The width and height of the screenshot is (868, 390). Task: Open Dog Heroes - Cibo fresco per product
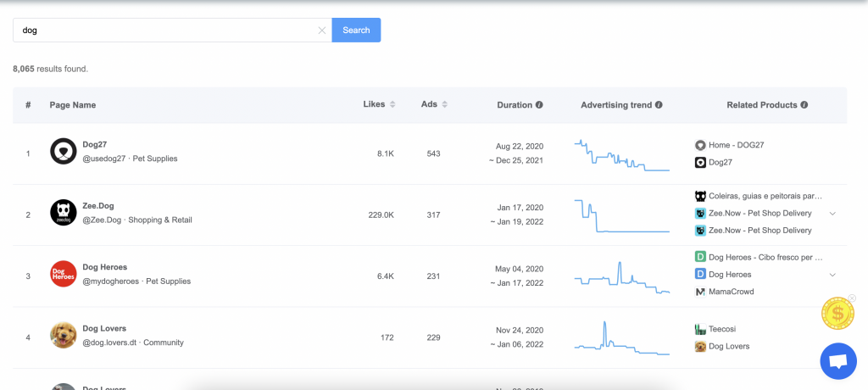tap(765, 258)
